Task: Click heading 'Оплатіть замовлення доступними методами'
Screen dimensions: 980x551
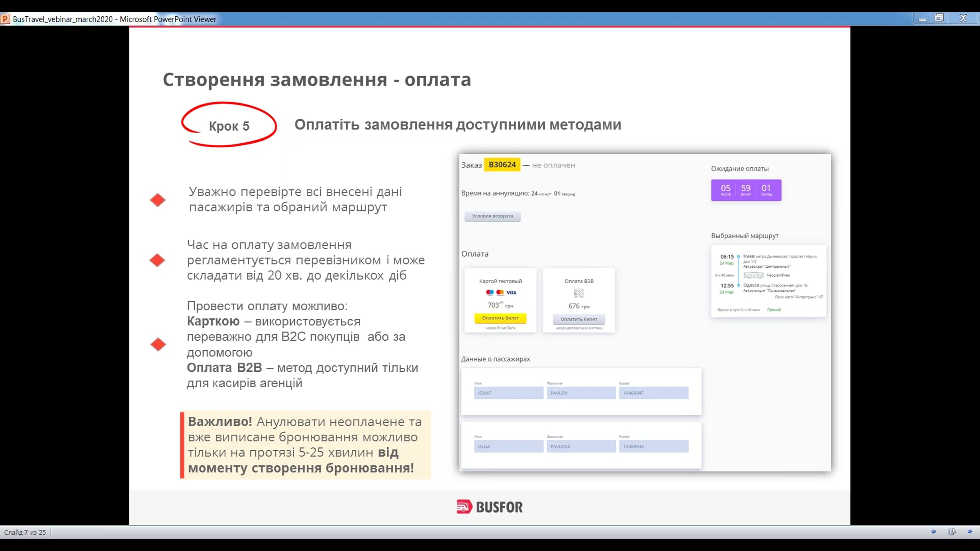Action: (x=458, y=124)
